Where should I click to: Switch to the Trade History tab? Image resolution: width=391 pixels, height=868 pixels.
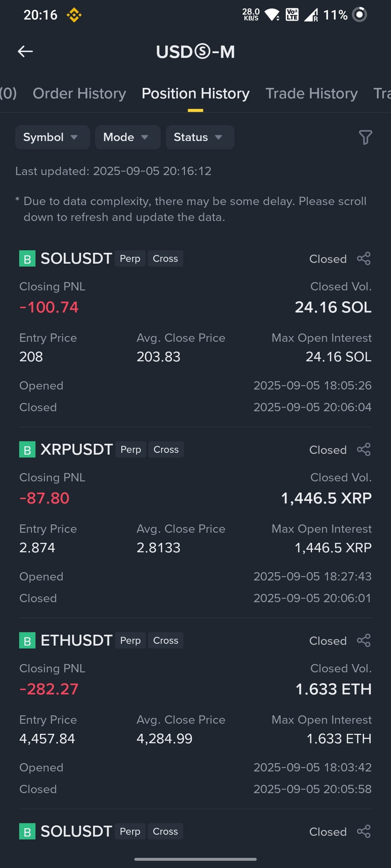pyautogui.click(x=311, y=94)
